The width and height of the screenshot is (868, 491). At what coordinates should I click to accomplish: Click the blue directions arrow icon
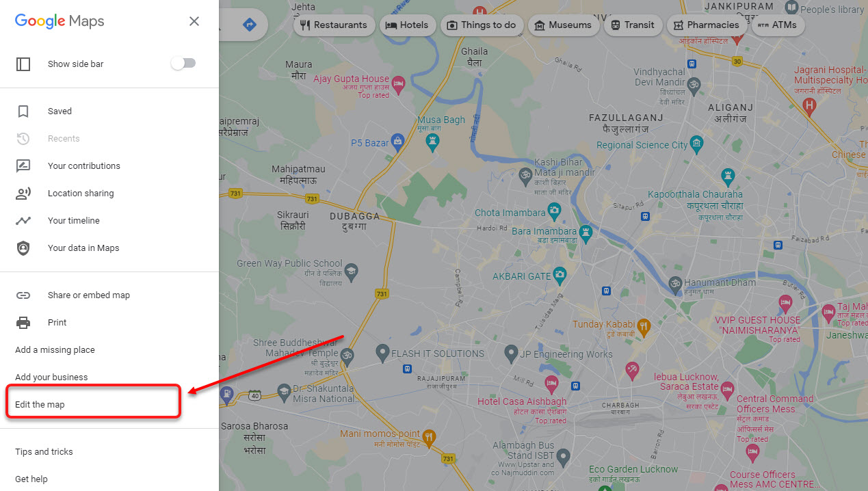click(x=249, y=25)
